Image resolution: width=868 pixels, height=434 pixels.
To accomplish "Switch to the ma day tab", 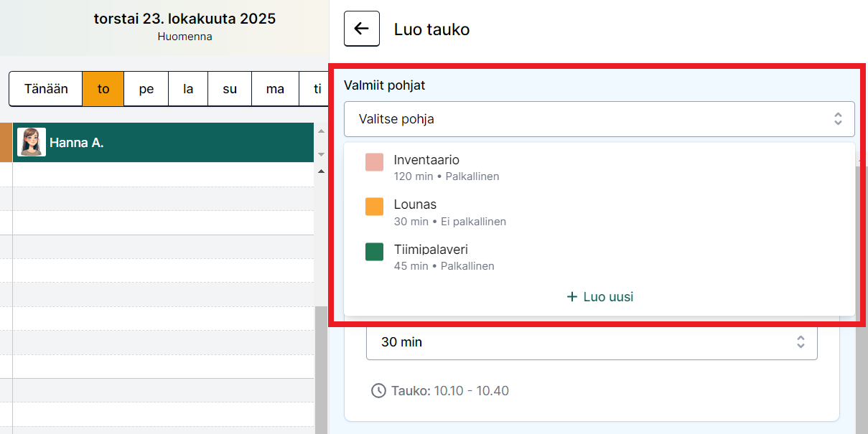I will click(275, 89).
